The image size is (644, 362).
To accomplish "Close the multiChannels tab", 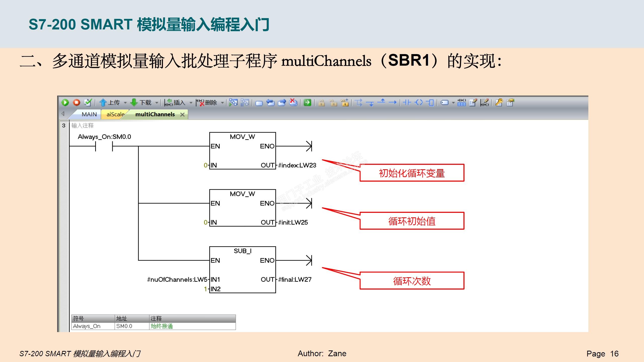I will tap(183, 115).
